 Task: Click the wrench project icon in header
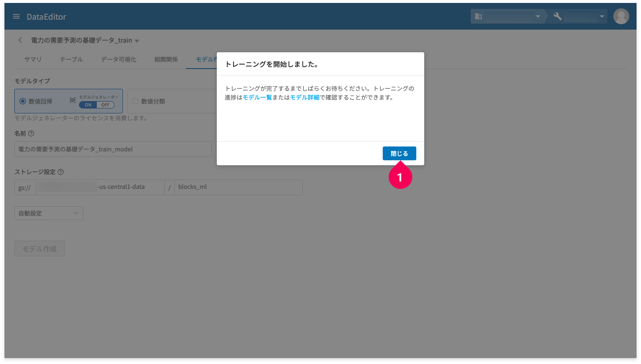(x=558, y=16)
